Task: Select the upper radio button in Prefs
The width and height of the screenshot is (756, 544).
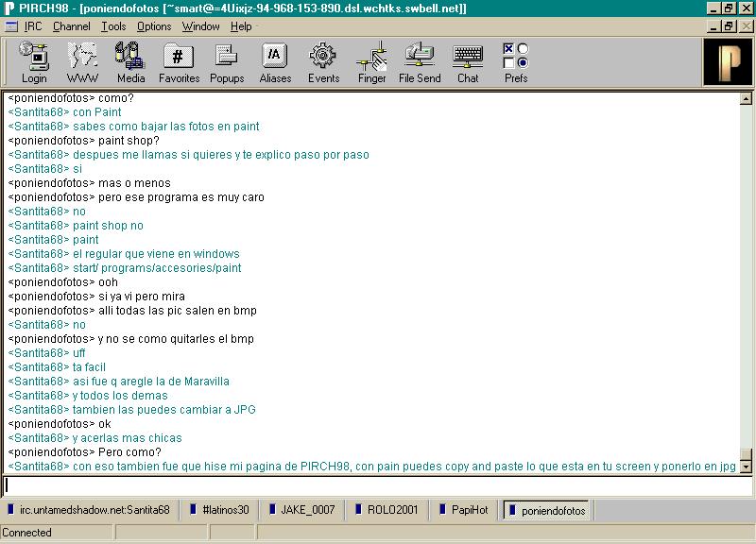Action: tap(523, 49)
